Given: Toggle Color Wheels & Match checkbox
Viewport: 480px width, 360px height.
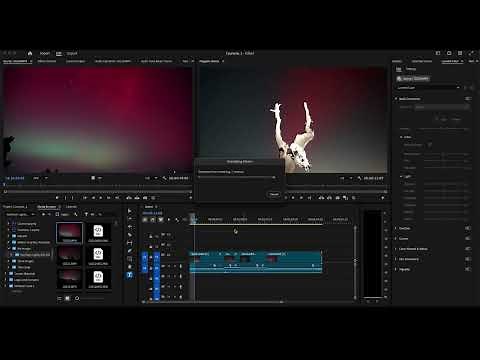Looking at the screenshot, I should tap(468, 249).
